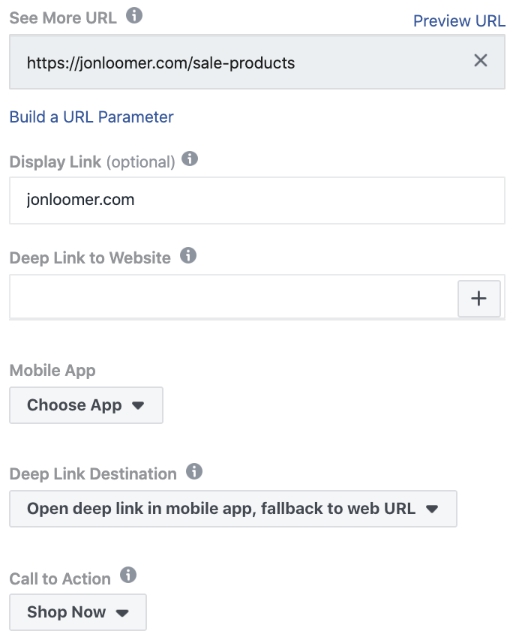Screen dimensions: 513x644
Task: Open the Shop Now call to action dropdown
Action: [78, 612]
